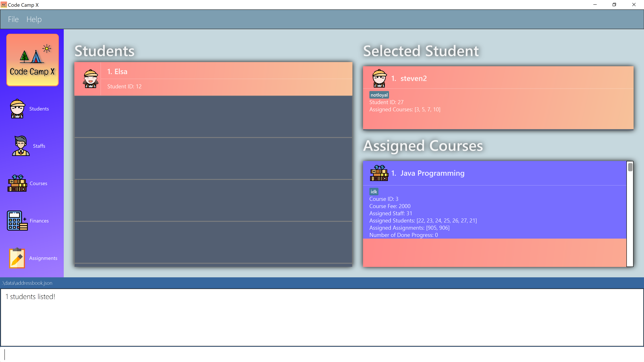Open Staffs via the staff avatar icon
The width and height of the screenshot is (644, 362).
point(20,146)
